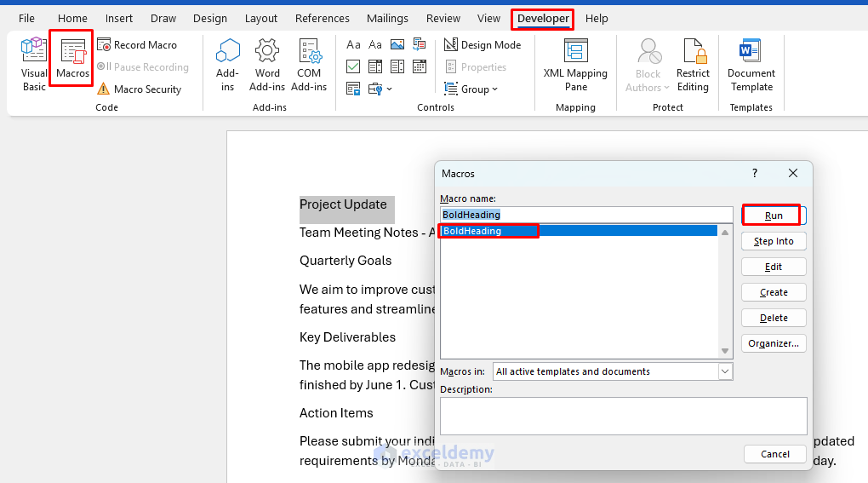Click the Macro name text field
Viewport: 868px width, 483px height.
click(x=585, y=215)
